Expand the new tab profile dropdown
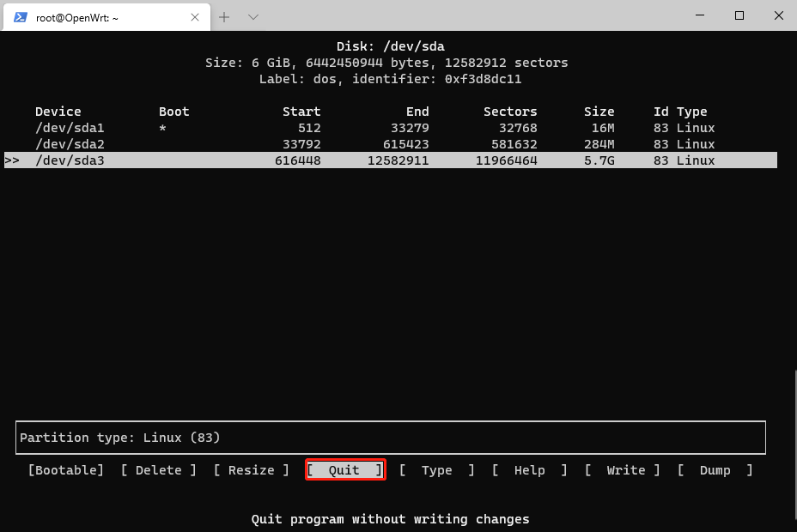The height and width of the screenshot is (532, 797). [x=253, y=17]
